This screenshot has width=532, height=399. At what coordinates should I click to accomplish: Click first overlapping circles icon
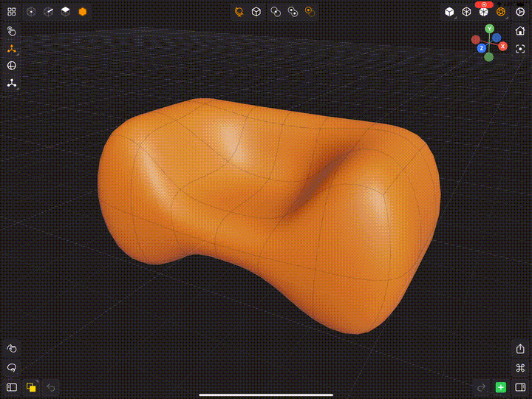coord(276,12)
